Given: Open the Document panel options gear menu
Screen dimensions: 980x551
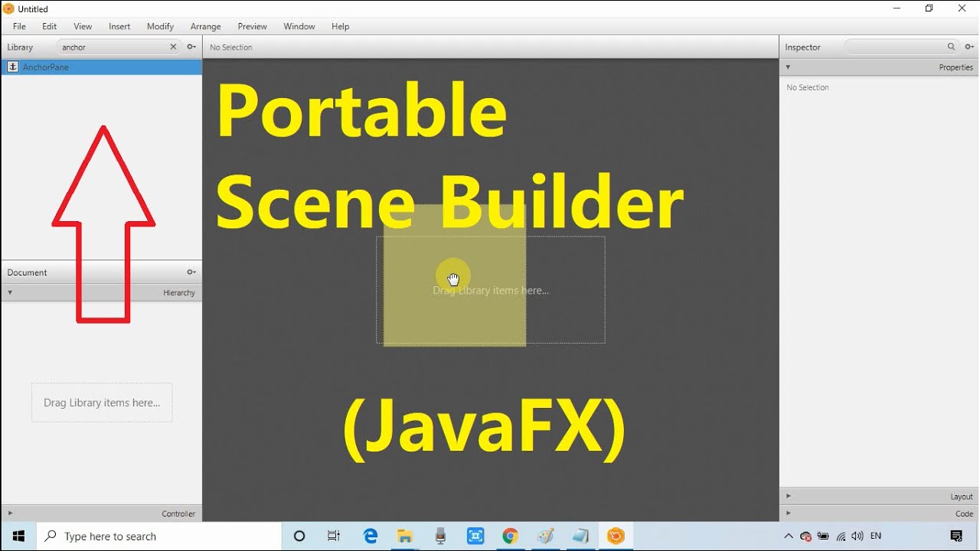Looking at the screenshot, I should 191,272.
